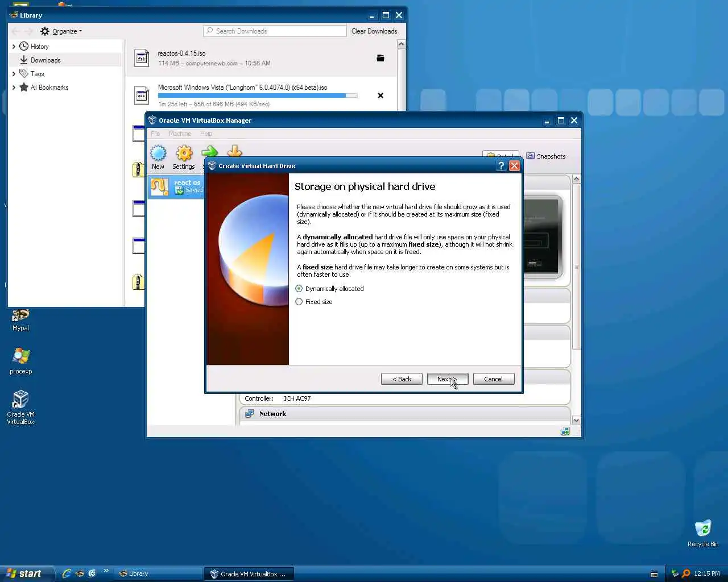This screenshot has height=582, width=728.
Task: Click the safely remove hardware tray icon
Action: [675, 573]
